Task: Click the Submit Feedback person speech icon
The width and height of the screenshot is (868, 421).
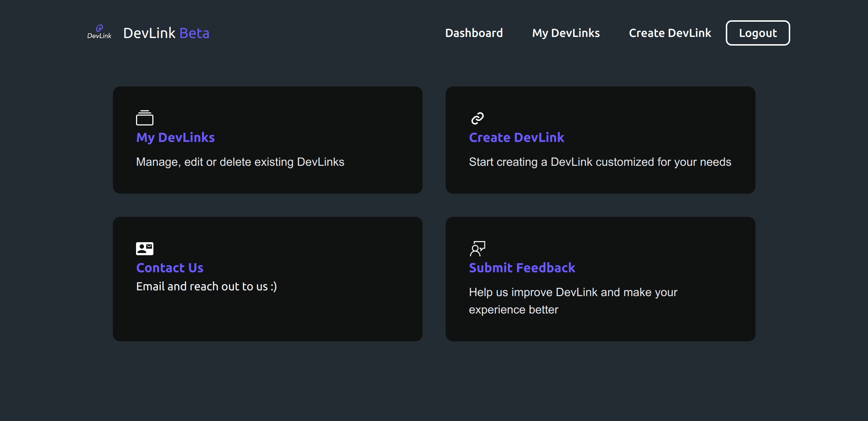Action: [x=478, y=248]
